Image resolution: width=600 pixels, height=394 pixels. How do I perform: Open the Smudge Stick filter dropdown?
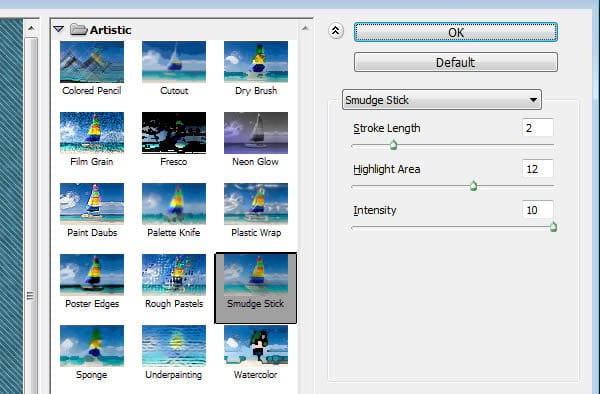coord(442,100)
